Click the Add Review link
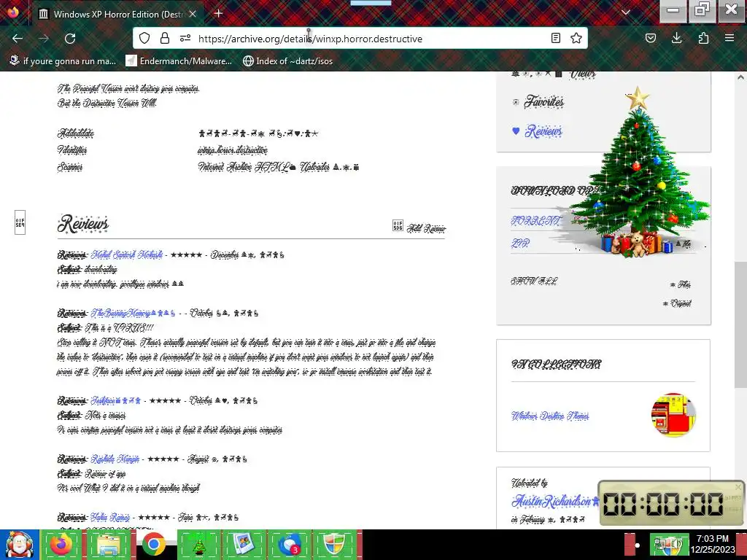This screenshot has width=747, height=560. [x=419, y=228]
